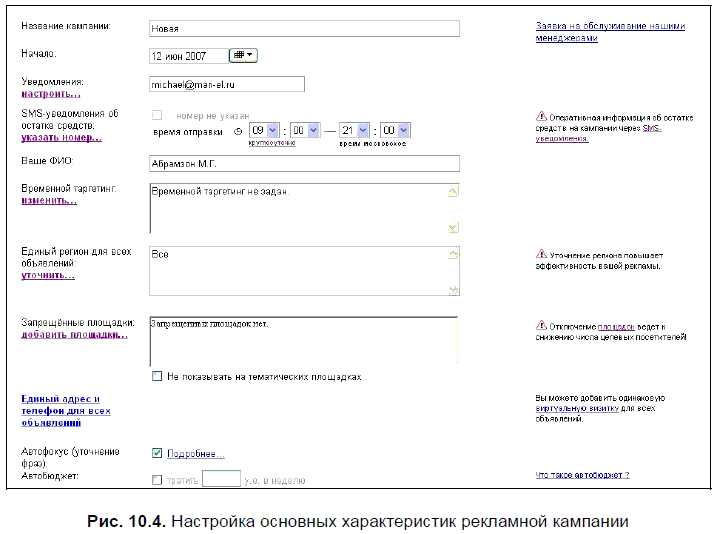The image size is (717, 534).
Task: Click the clock icon beside send time
Action: click(237, 130)
